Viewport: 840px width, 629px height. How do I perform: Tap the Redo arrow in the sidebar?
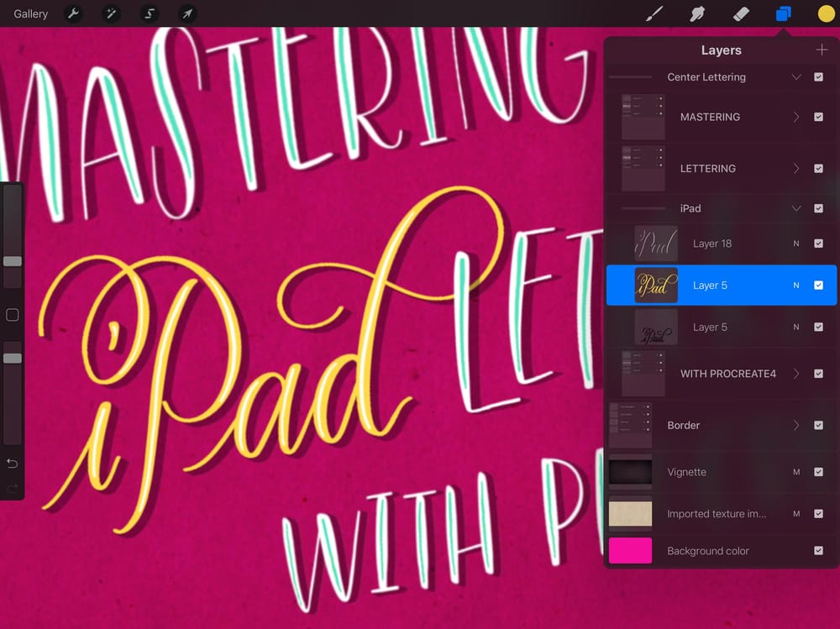[x=13, y=488]
